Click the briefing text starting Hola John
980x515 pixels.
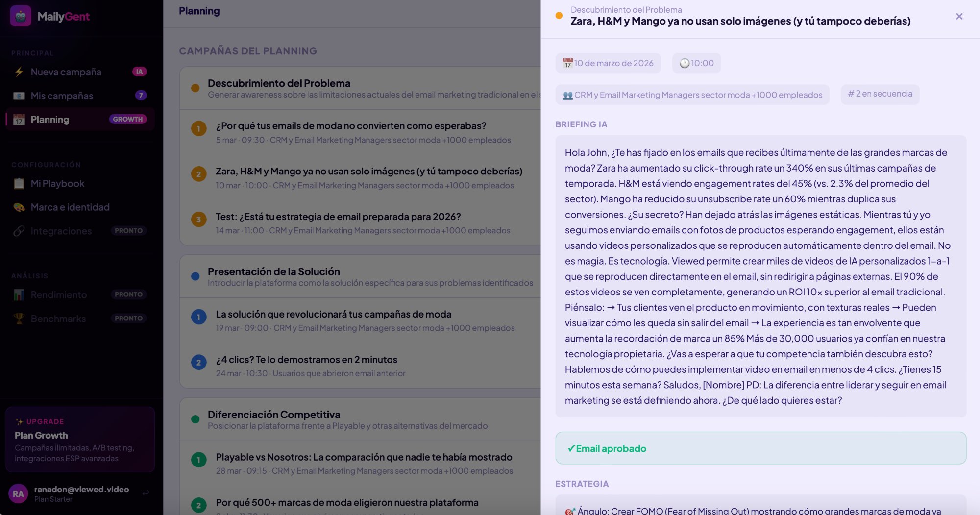coord(760,276)
